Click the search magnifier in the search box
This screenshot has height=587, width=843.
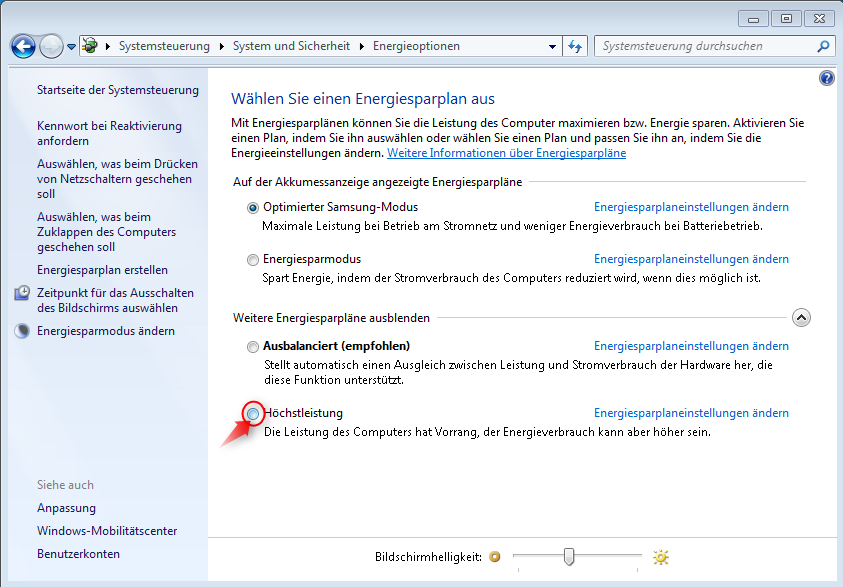click(x=822, y=46)
